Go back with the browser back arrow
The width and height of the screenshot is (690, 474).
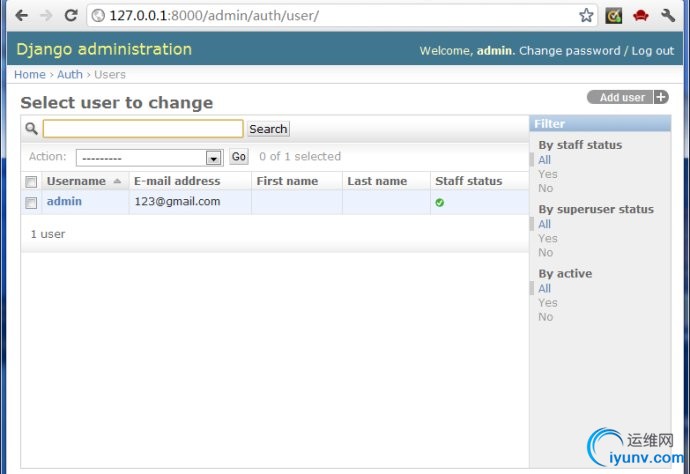tap(21, 16)
